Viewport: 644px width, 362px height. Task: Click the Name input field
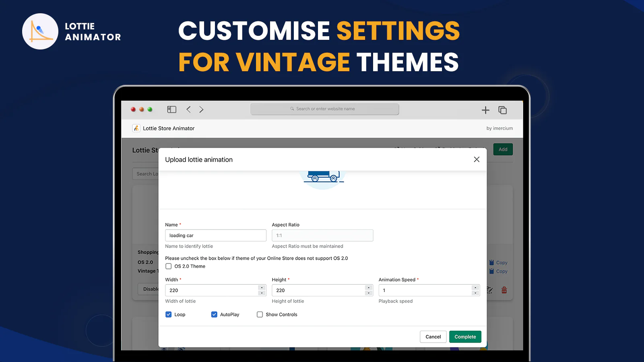[x=215, y=235]
